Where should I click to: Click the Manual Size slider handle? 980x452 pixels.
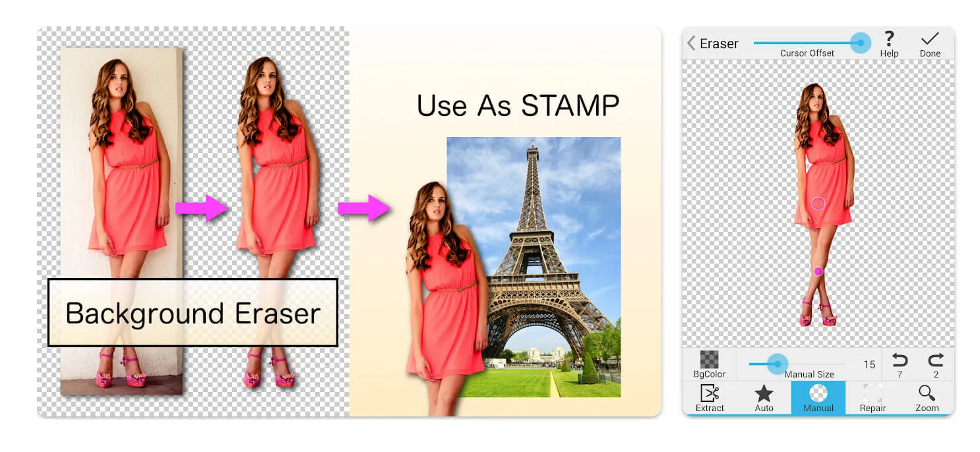tap(778, 363)
